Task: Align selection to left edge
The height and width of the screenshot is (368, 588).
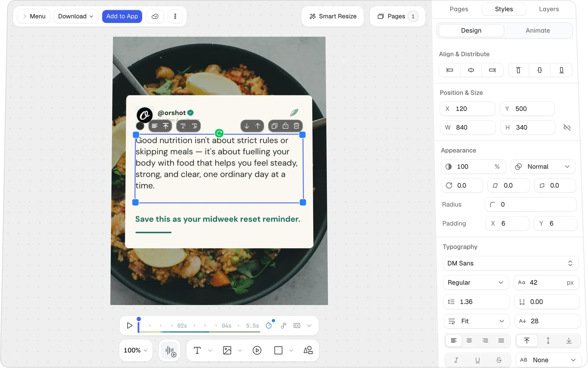Action: click(x=450, y=70)
